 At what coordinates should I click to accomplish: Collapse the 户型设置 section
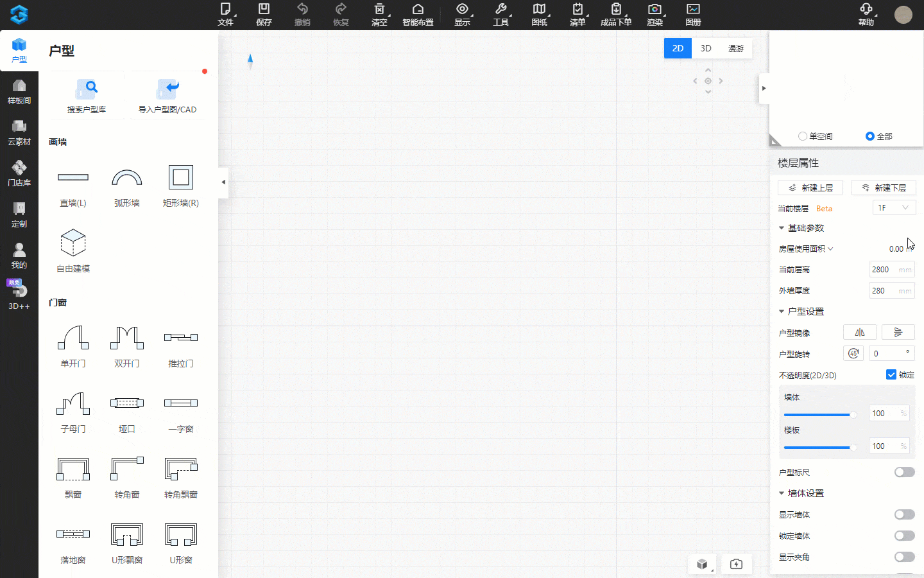pos(782,311)
